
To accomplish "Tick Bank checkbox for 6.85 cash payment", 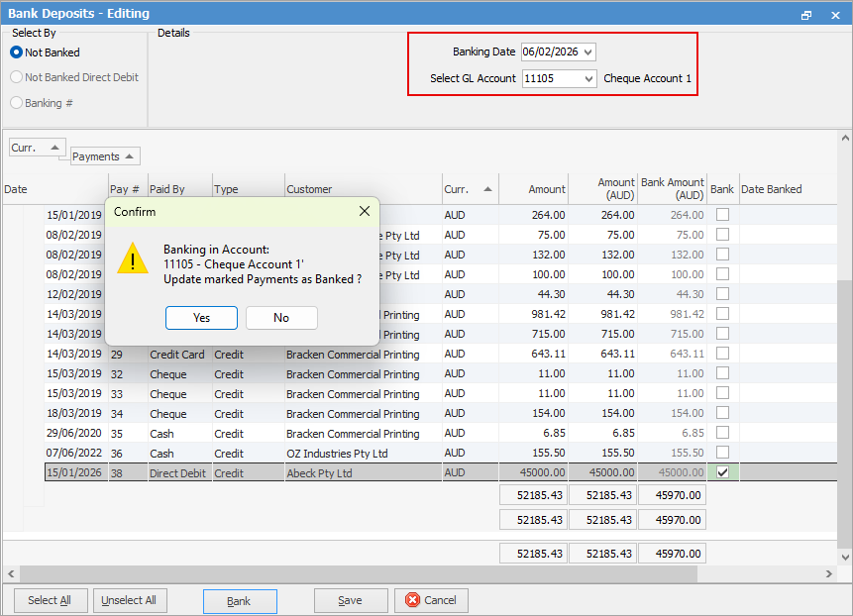I will (x=722, y=433).
